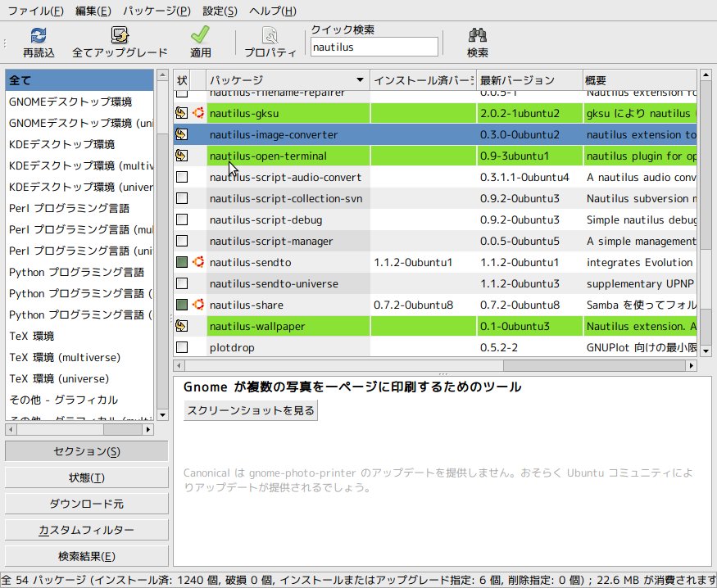Click the Search (検索) binoculars icon

click(478, 35)
